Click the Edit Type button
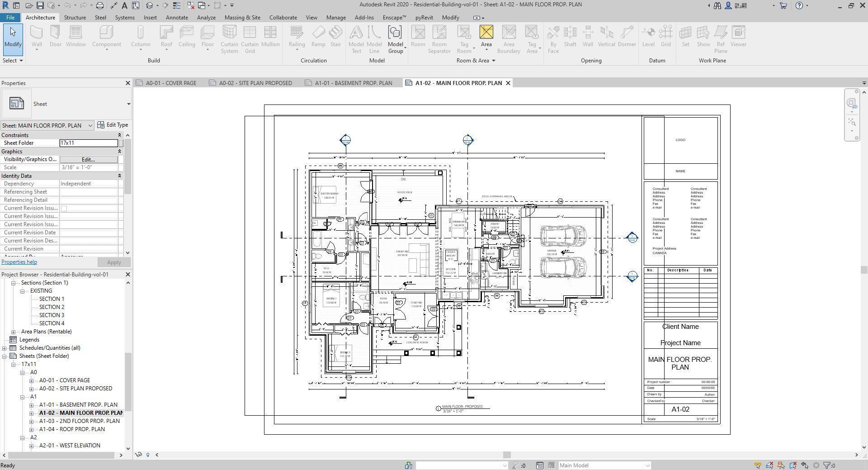This screenshot has height=470, width=868. [113, 125]
